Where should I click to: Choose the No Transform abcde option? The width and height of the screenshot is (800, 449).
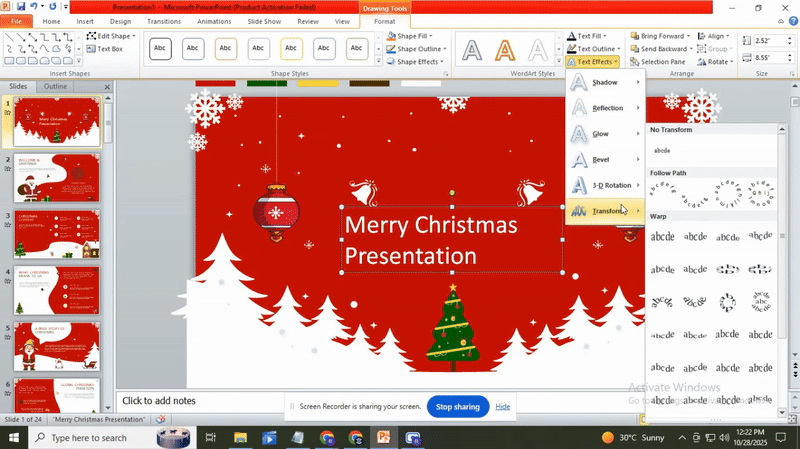662,150
